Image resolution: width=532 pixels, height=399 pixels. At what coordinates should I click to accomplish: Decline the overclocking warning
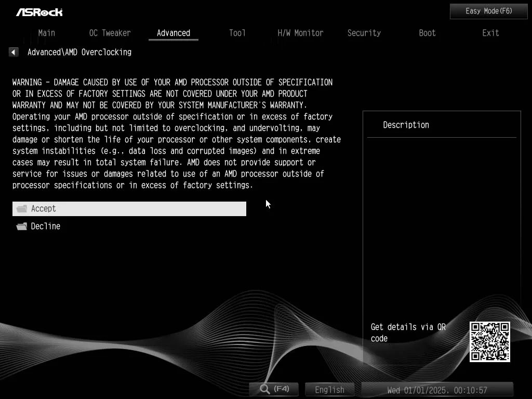pos(129,227)
